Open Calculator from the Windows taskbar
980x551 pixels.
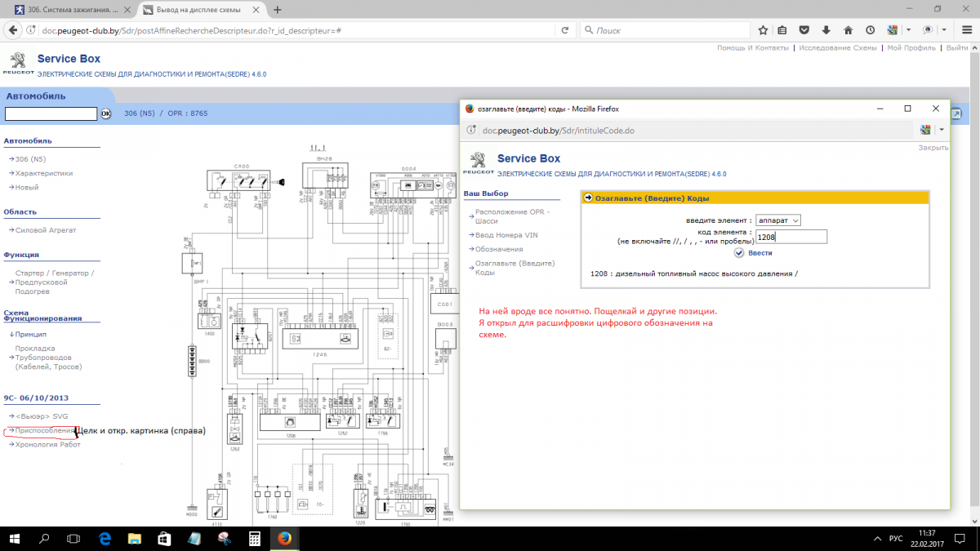tap(255, 539)
